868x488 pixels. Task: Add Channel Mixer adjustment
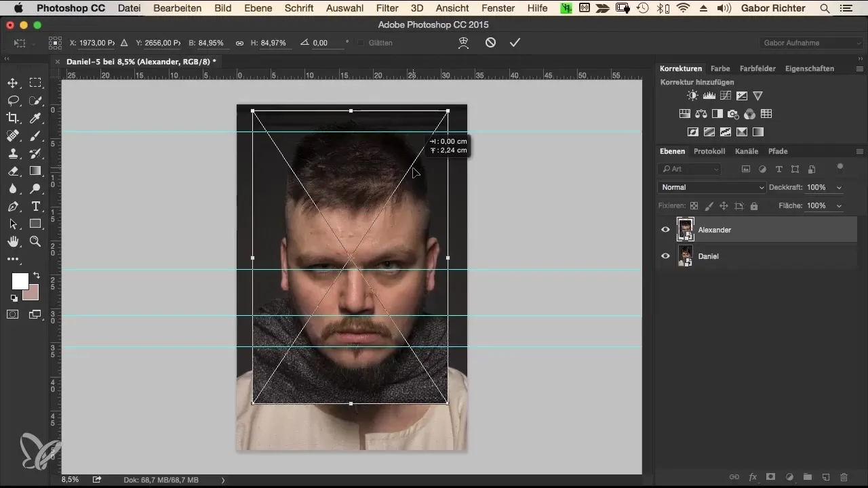(x=750, y=114)
